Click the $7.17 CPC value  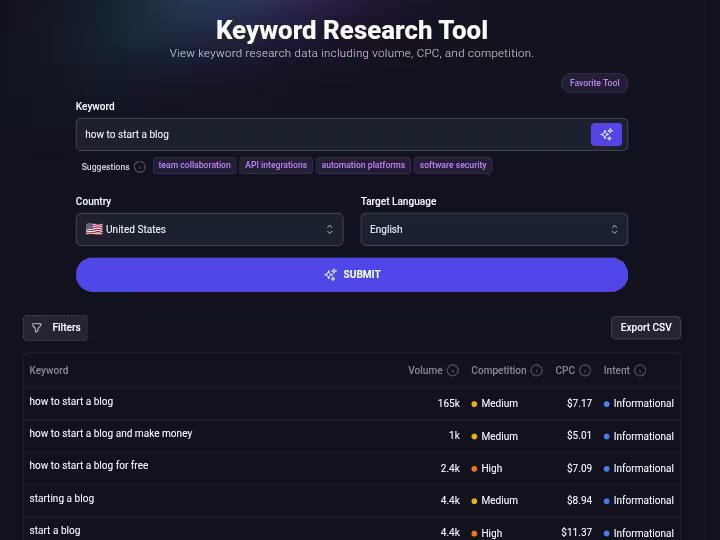click(579, 403)
